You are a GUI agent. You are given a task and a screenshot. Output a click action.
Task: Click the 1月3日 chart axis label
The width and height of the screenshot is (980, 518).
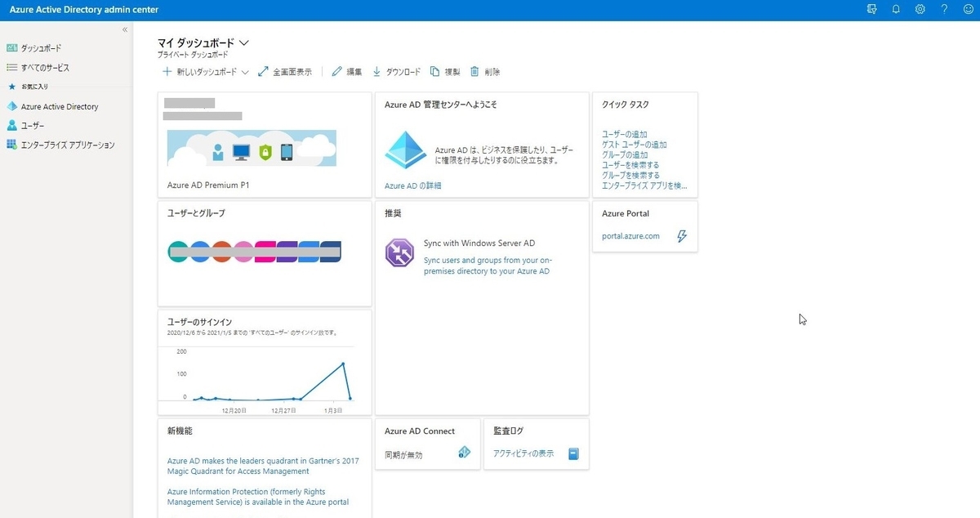pyautogui.click(x=335, y=411)
